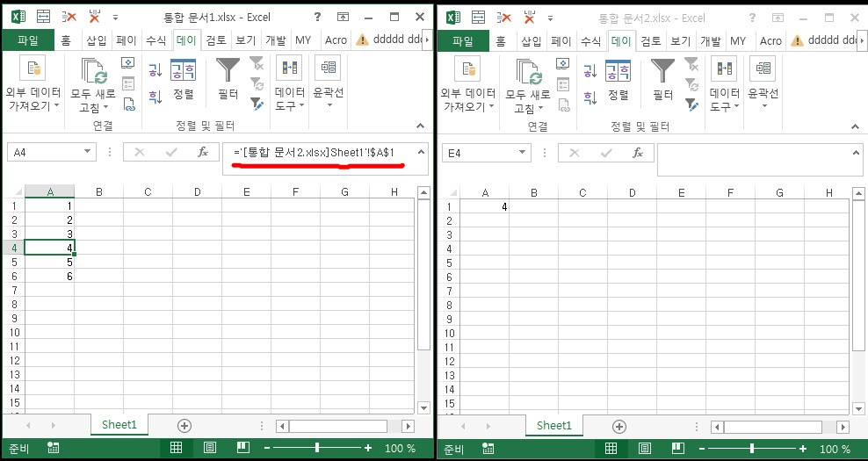Open Name Box dropdown in 통합 문서1 window

point(88,152)
